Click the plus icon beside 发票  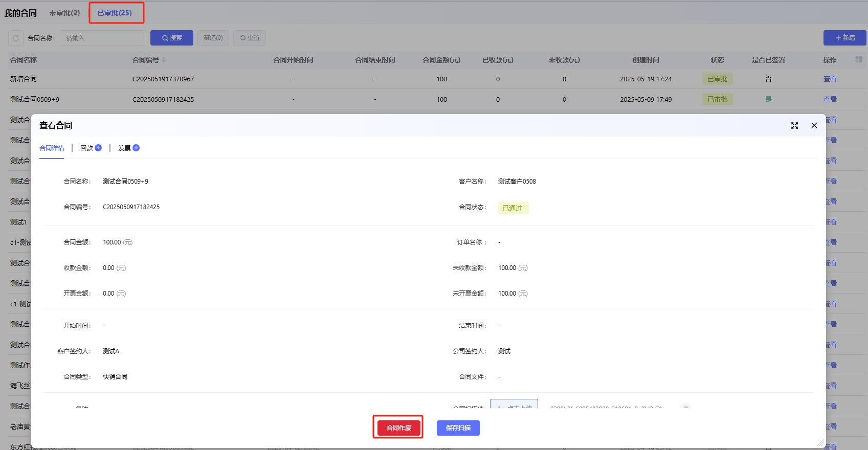coord(136,148)
